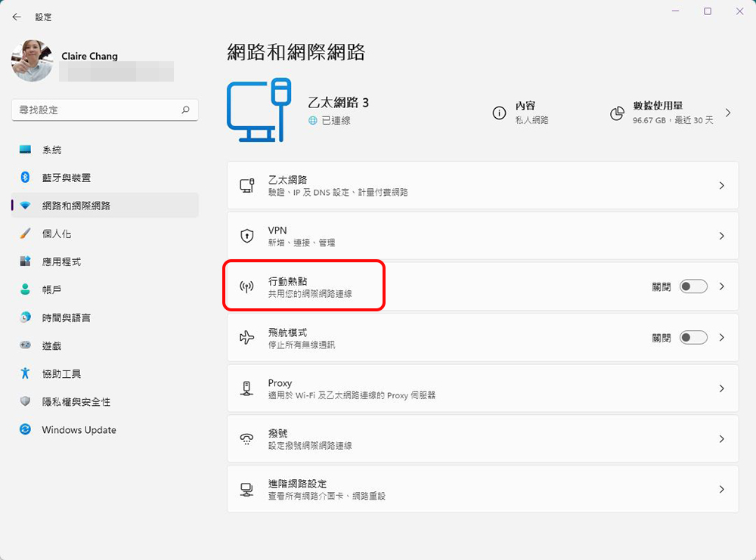Click the airplane mode icon

(x=246, y=338)
